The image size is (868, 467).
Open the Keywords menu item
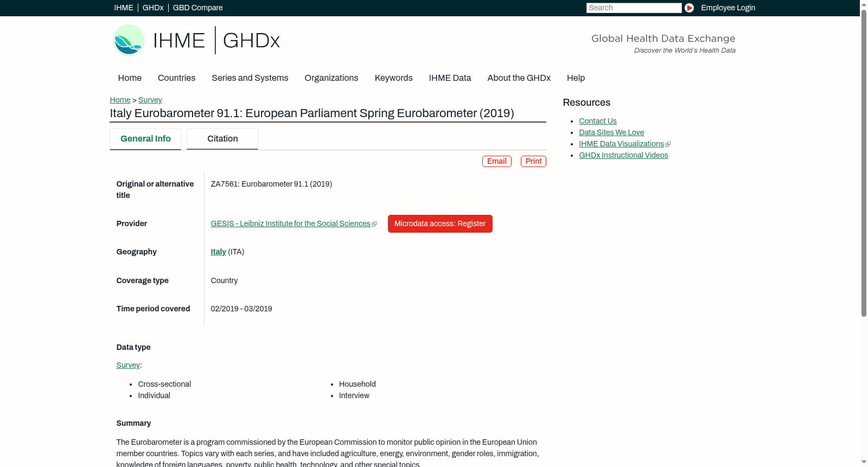coord(393,78)
